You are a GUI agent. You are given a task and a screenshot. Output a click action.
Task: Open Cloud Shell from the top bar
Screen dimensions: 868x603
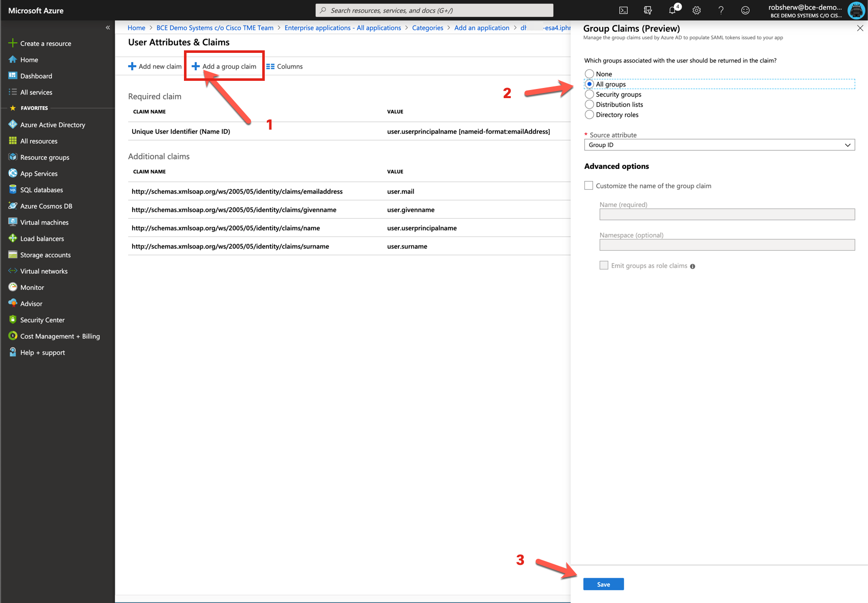(x=624, y=10)
